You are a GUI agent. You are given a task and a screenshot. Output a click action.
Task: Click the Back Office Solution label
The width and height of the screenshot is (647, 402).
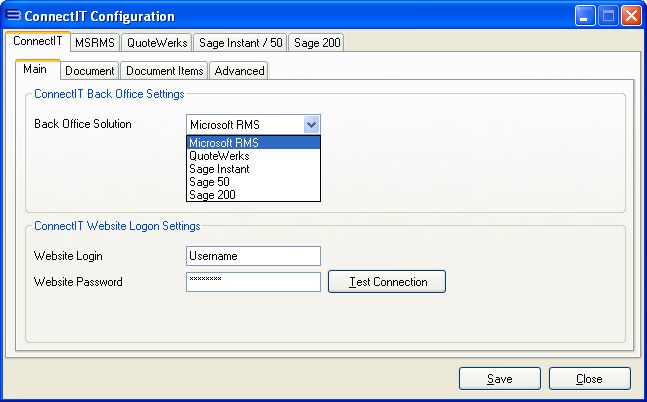[83, 124]
